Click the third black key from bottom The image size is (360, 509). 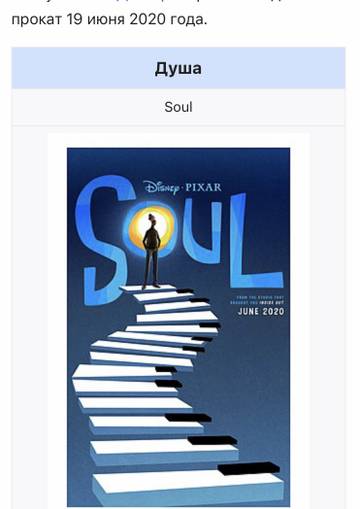point(188,418)
